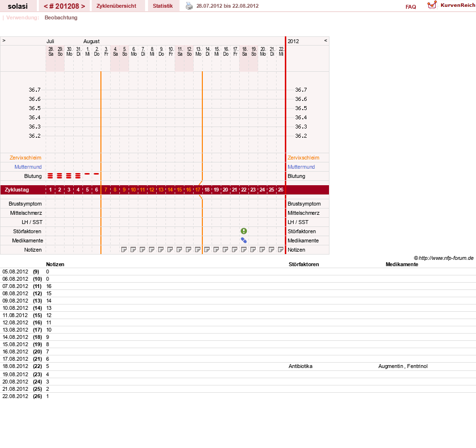The width and height of the screenshot is (476, 448).
Task: Click cycle day 17 in the Zyklustag bar
Action: tap(197, 190)
